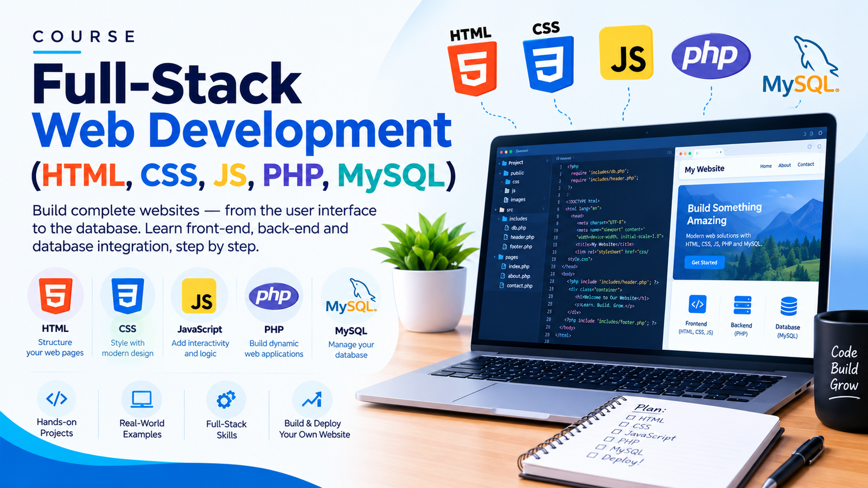Click the large purple php oval logo
Screen dimensions: 868x488
pyautogui.click(x=711, y=56)
